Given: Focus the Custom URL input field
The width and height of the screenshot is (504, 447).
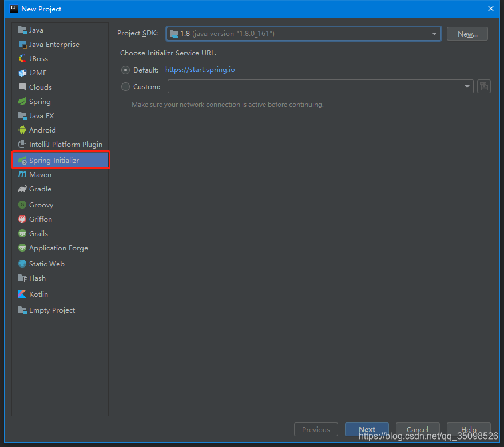Looking at the screenshot, I should pos(314,86).
